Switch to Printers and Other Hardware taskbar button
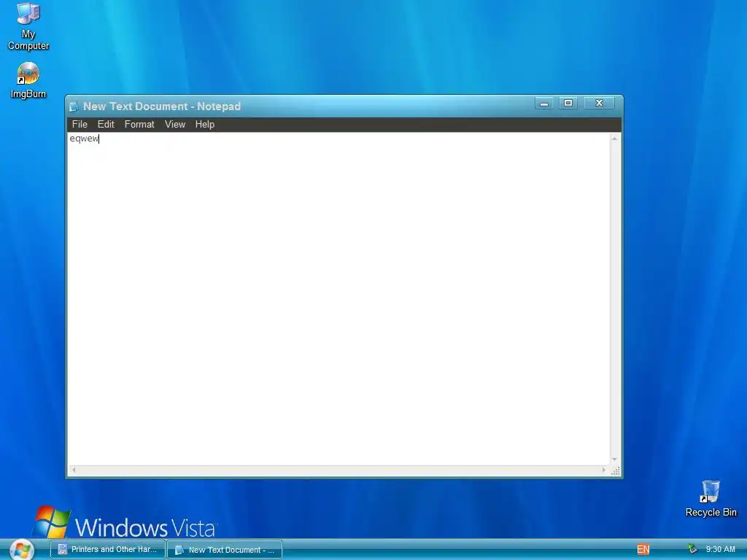This screenshot has width=747, height=560. (108, 550)
